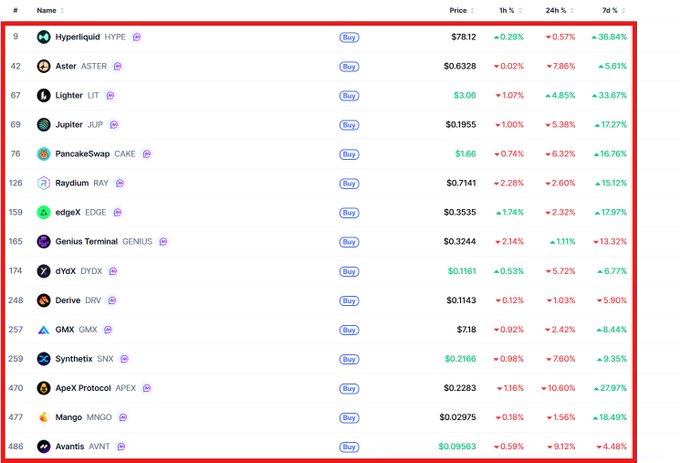Select the 13.32% weekly drop for GENIUS
The width and height of the screenshot is (680, 463).
click(610, 241)
